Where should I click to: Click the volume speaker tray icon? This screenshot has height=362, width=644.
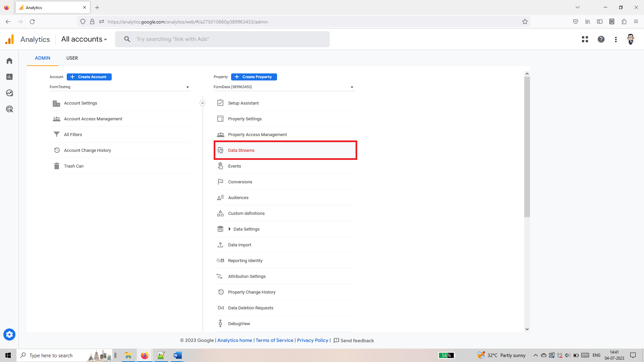click(568, 355)
